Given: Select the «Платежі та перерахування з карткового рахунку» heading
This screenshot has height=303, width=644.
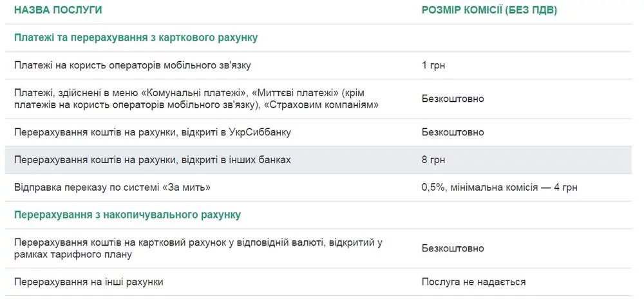Looking at the screenshot, I should [136, 37].
